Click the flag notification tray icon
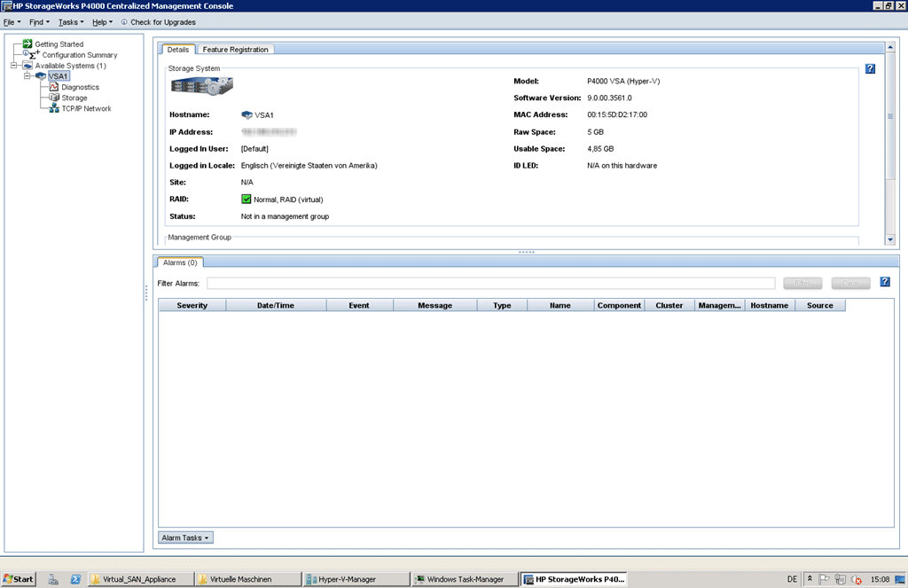Screen dimensions: 908x588 [824, 579]
